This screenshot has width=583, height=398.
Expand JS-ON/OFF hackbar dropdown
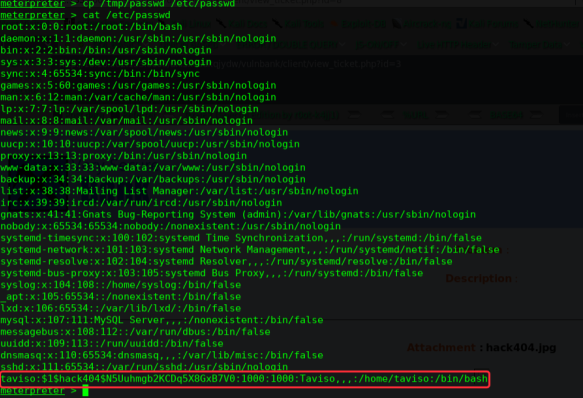380,45
